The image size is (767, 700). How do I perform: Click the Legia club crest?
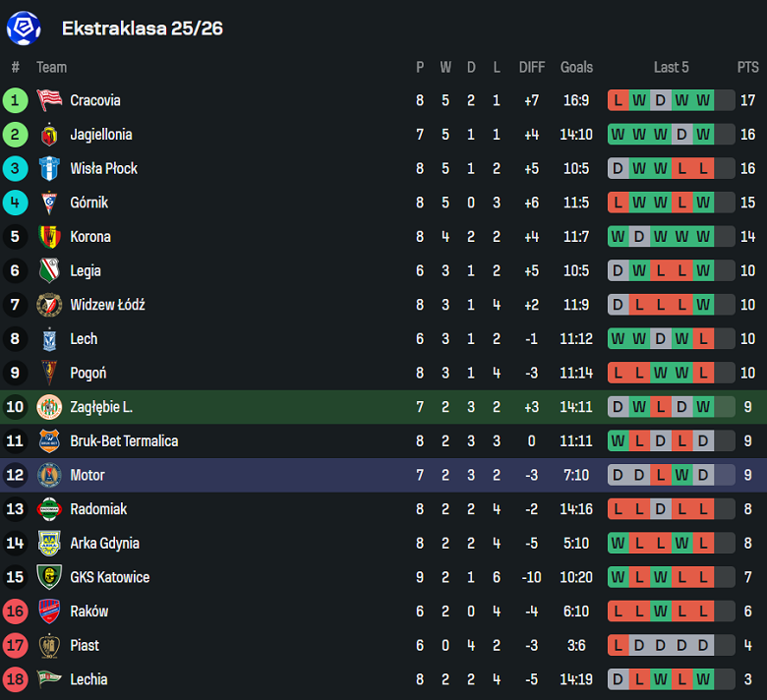49,270
